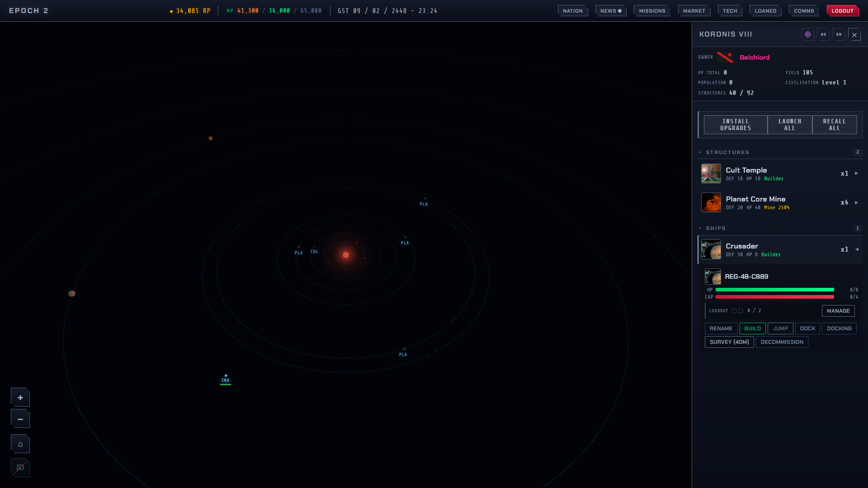Click second empty loadout slot

(x=741, y=311)
